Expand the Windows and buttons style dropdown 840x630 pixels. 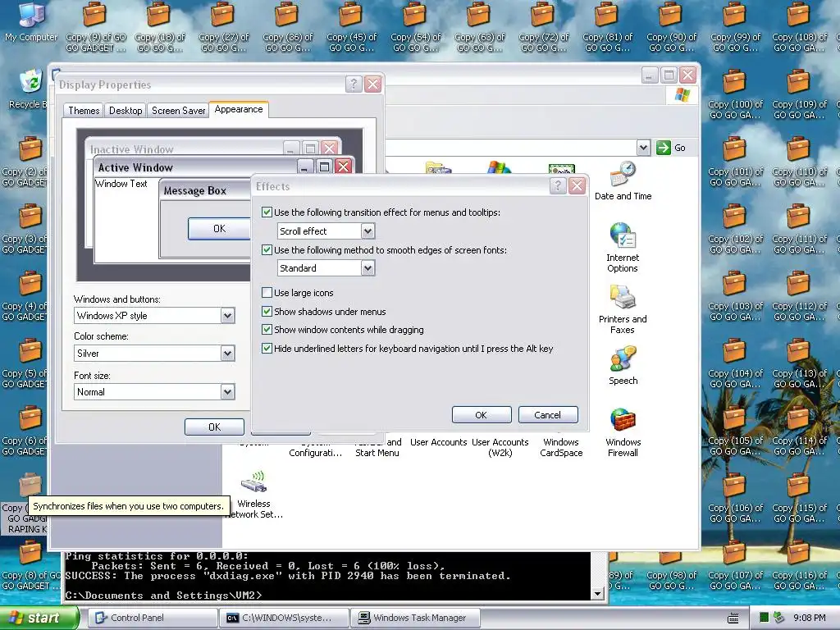click(228, 316)
